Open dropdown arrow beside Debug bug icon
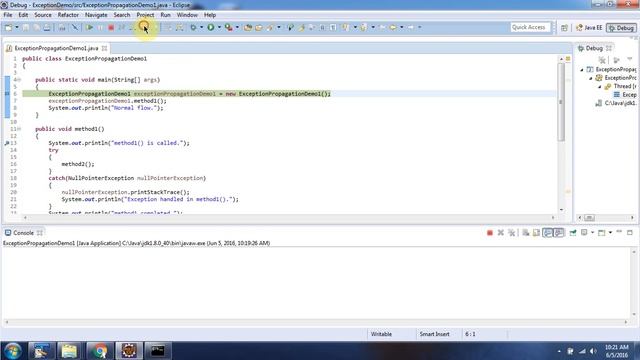The height and width of the screenshot is (360, 640). click(201, 27)
